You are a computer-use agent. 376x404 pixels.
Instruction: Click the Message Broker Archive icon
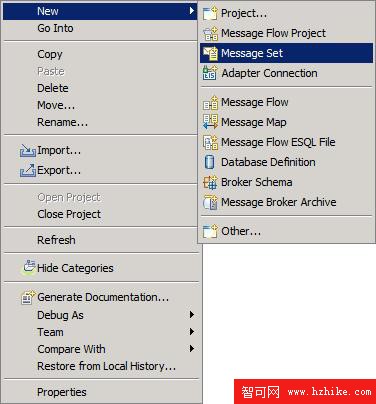pos(210,202)
